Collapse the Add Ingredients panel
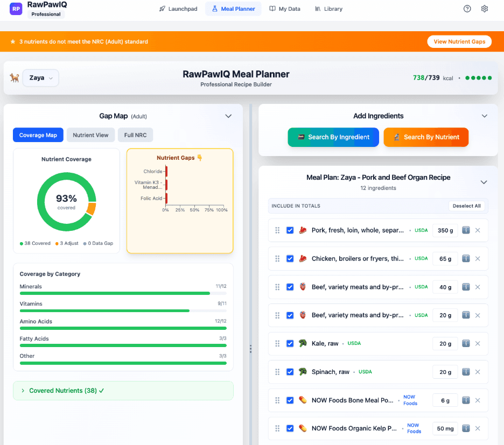The height and width of the screenshot is (445, 504). click(x=485, y=116)
